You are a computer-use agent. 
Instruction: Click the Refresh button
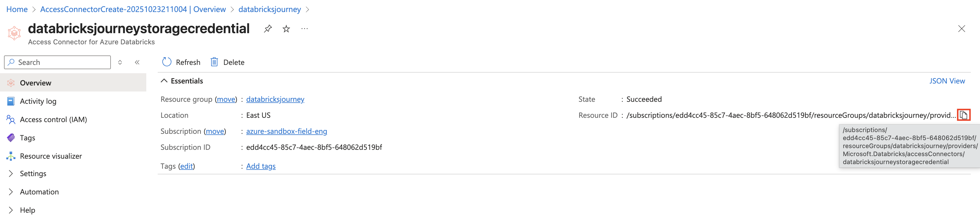(181, 62)
